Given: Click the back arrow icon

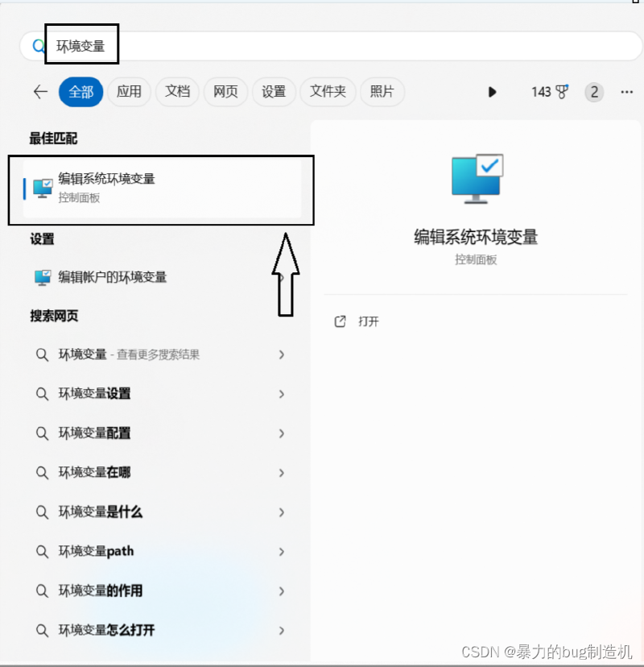Looking at the screenshot, I should point(40,92).
